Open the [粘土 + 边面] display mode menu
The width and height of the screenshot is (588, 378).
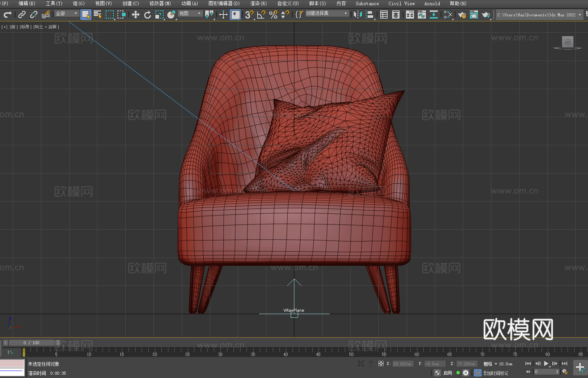coord(46,27)
